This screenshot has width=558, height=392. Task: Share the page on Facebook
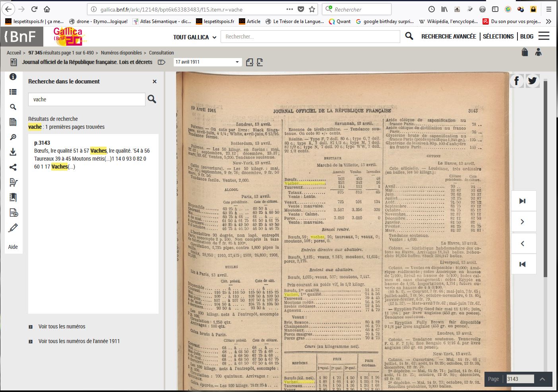[x=516, y=81]
